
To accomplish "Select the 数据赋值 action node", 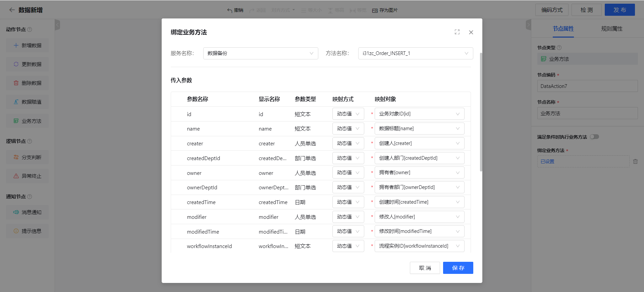I will pos(27,102).
